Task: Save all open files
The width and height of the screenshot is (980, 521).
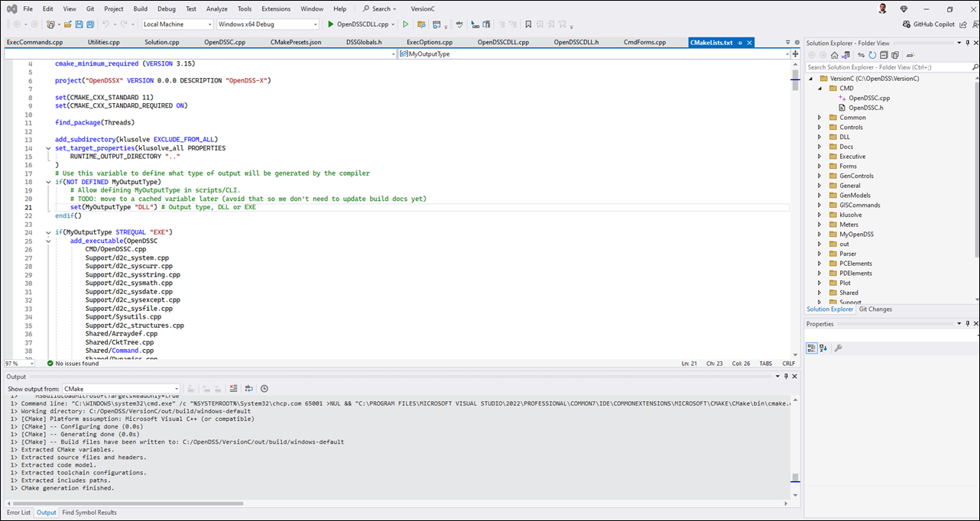Action: point(90,25)
